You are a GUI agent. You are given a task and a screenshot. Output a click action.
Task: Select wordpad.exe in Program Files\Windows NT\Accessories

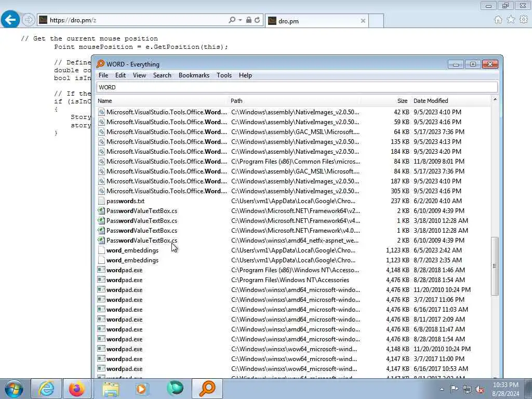(125, 280)
